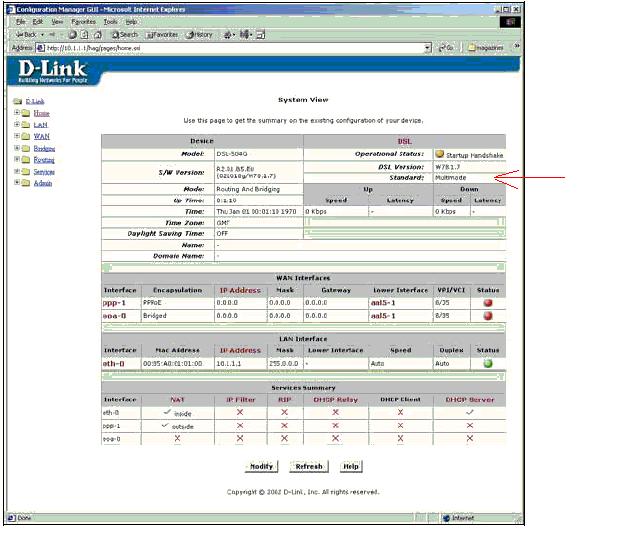Open the Search toolbar button
Screen dimensions: 641x533
point(125,35)
